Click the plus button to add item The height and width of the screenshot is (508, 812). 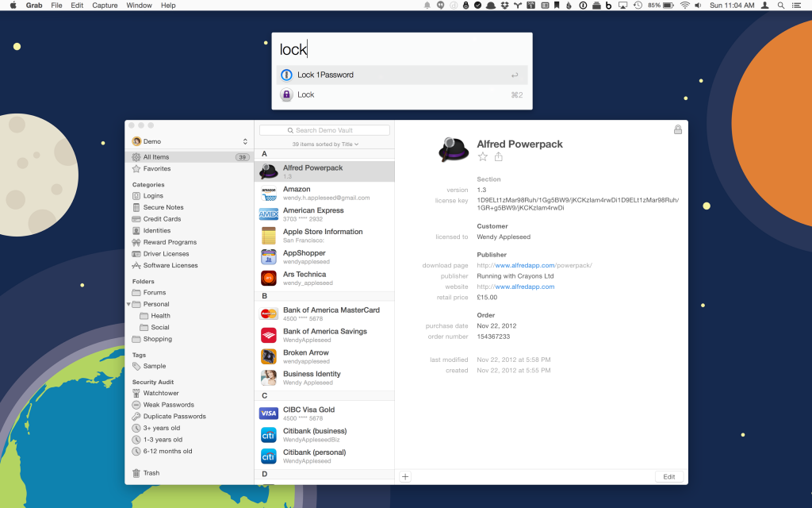coord(405,476)
